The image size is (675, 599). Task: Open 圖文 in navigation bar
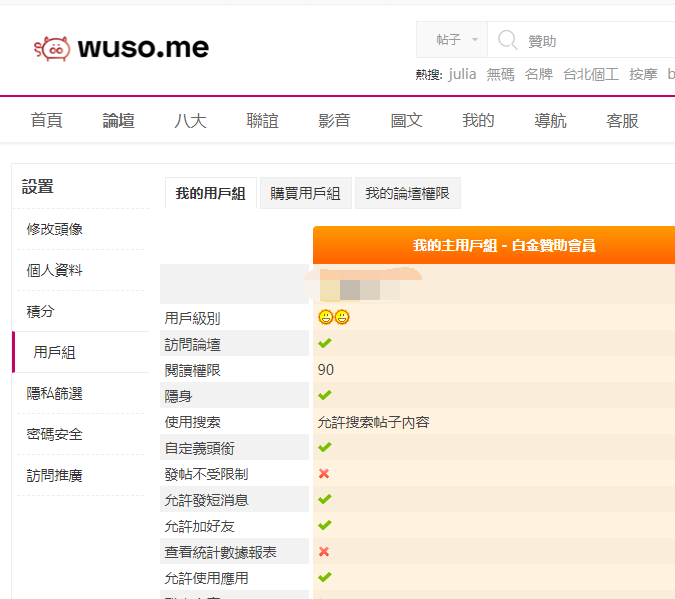coord(406,120)
